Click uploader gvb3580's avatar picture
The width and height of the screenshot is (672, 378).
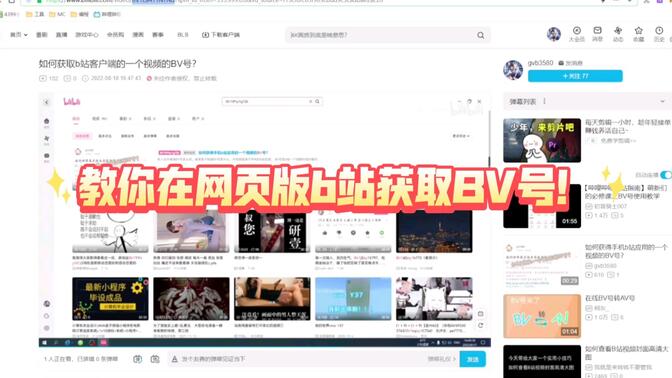point(513,70)
